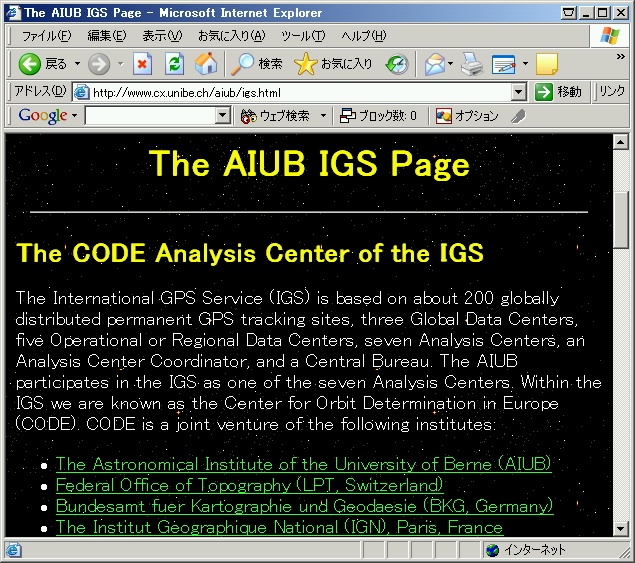The width and height of the screenshot is (635, 563).
Task: Open Federal Office of Topography link
Action: (x=249, y=485)
